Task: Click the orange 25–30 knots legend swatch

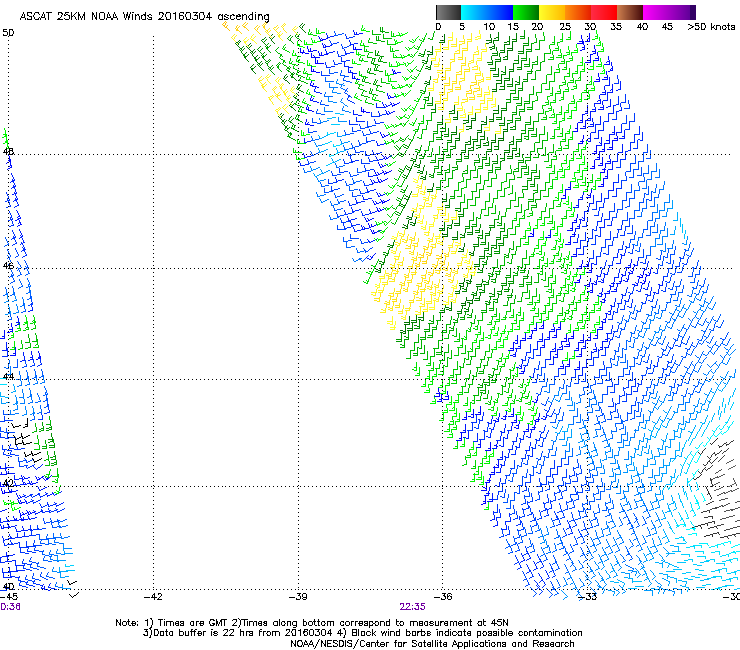Action: [x=578, y=12]
